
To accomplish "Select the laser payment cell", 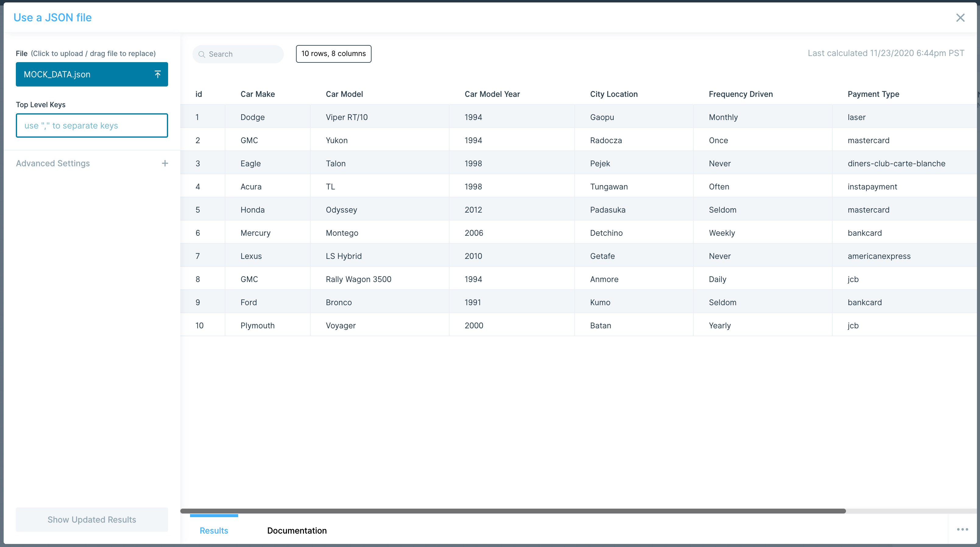I will pos(904,117).
